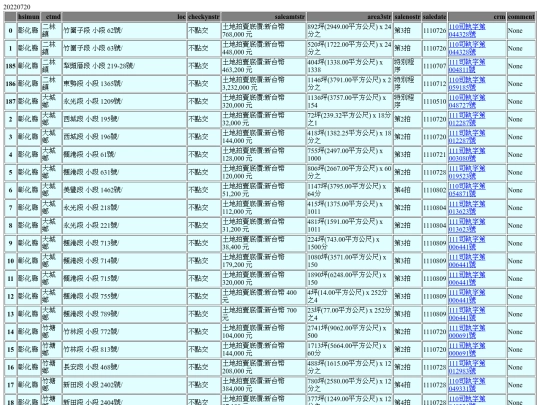
Task: Open the crm link in row 1
Action: pyautogui.click(x=467, y=48)
